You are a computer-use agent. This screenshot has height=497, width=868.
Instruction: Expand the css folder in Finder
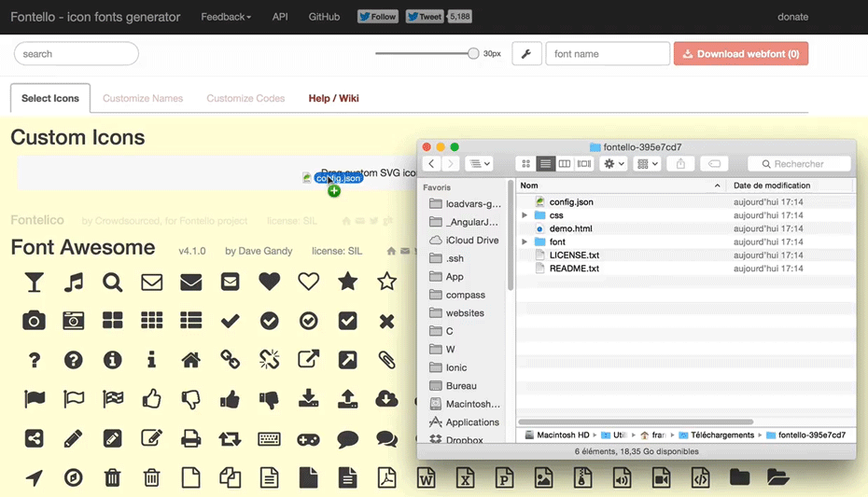coord(525,215)
